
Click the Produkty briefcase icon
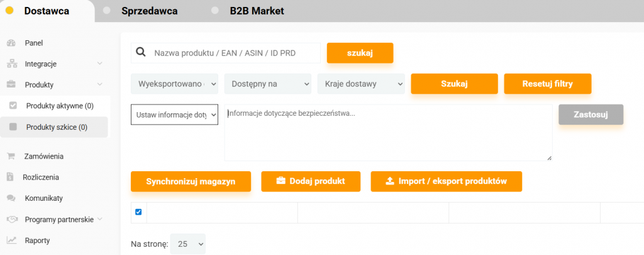(x=11, y=84)
